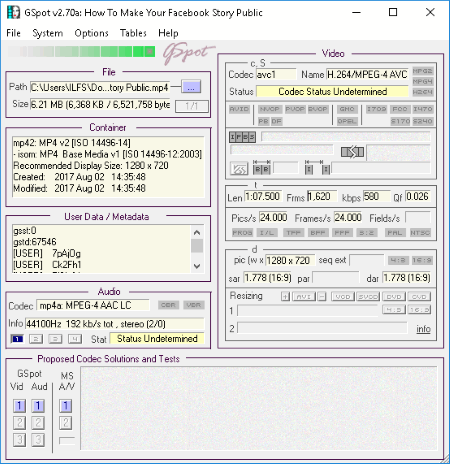Click the FCC indicator box

(x=400, y=109)
